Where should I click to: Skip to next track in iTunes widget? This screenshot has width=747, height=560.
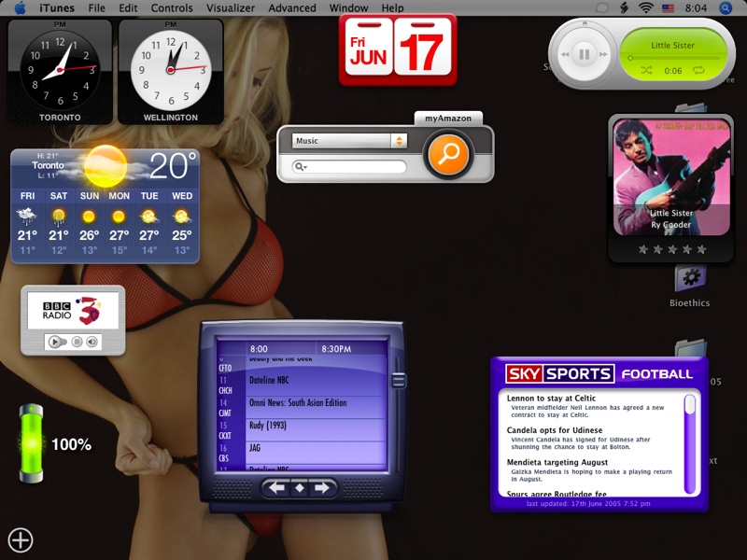(x=605, y=54)
